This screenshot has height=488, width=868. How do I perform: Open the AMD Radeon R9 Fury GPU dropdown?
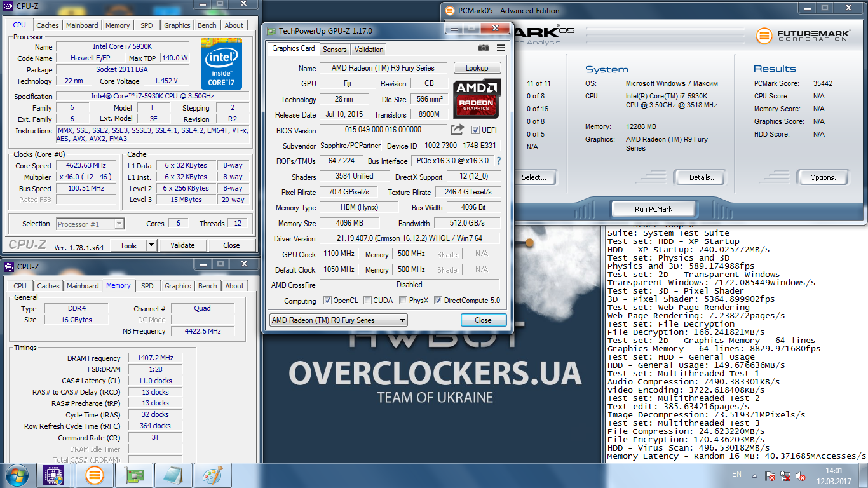[338, 320]
